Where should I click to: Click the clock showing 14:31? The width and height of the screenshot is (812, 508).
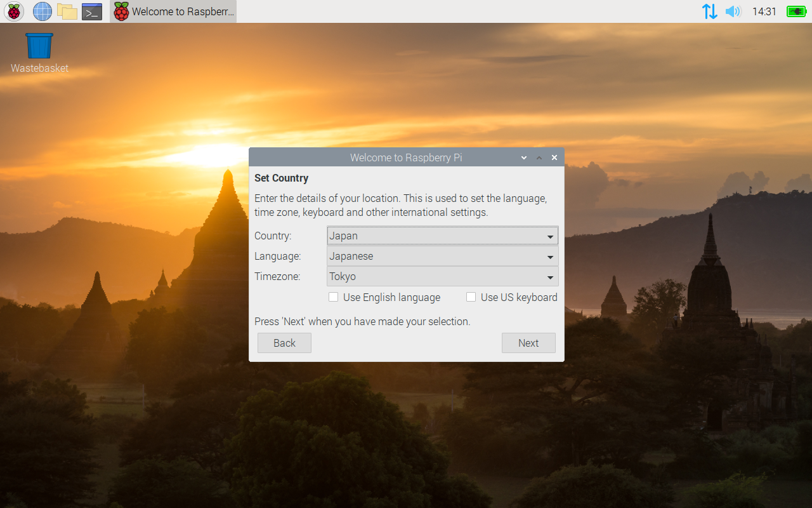[764, 11]
